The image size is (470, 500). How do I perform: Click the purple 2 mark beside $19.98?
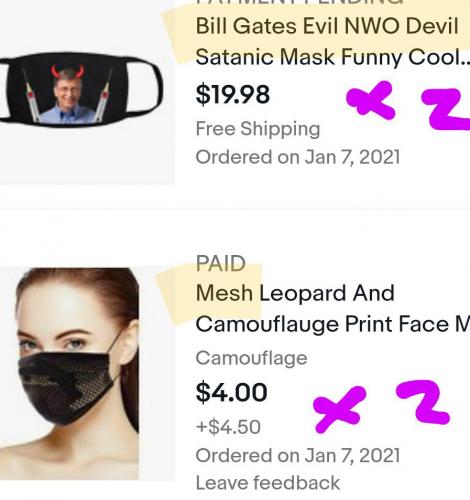447,109
